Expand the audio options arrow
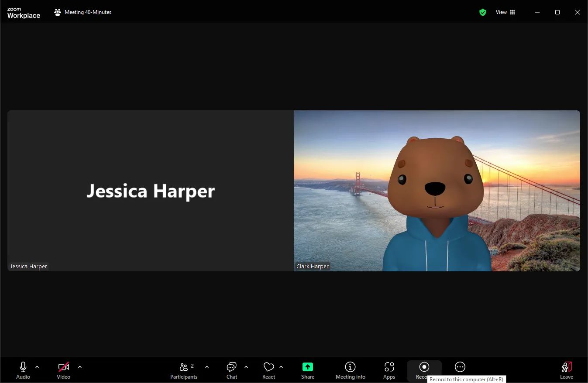The height and width of the screenshot is (383, 588). coord(37,367)
